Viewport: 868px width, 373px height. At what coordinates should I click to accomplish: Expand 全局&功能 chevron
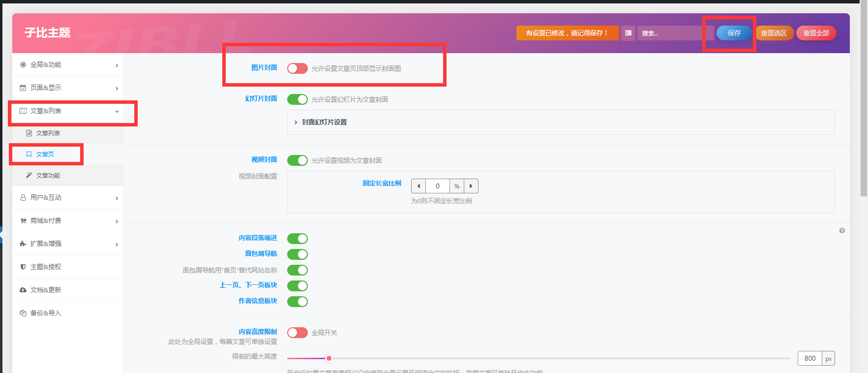pos(117,65)
